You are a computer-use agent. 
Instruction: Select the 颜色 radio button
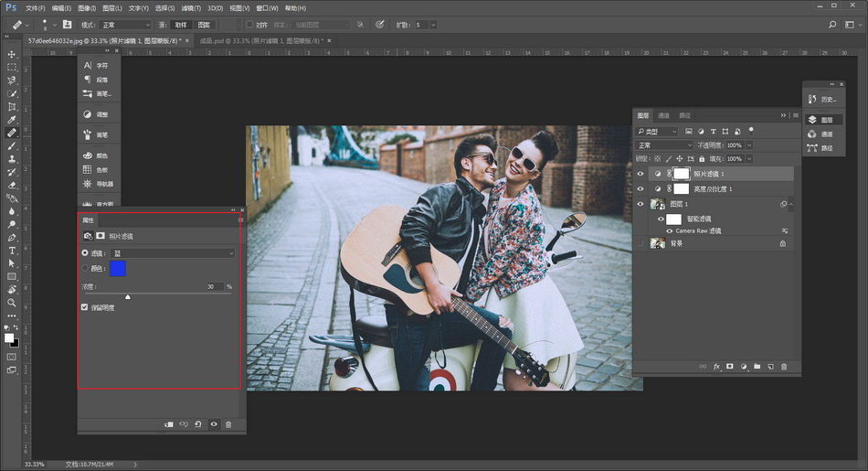coord(86,268)
